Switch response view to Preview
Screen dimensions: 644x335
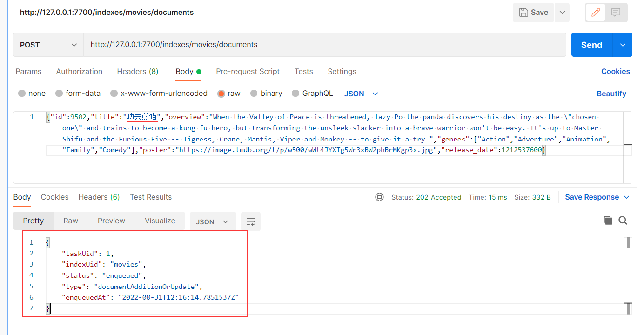click(x=111, y=221)
